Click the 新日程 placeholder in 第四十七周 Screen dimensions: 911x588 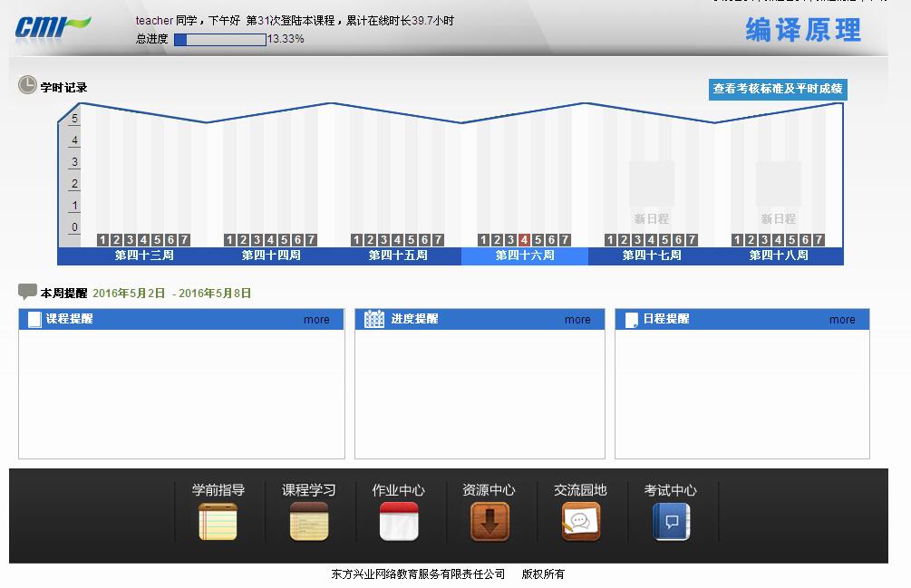[652, 194]
